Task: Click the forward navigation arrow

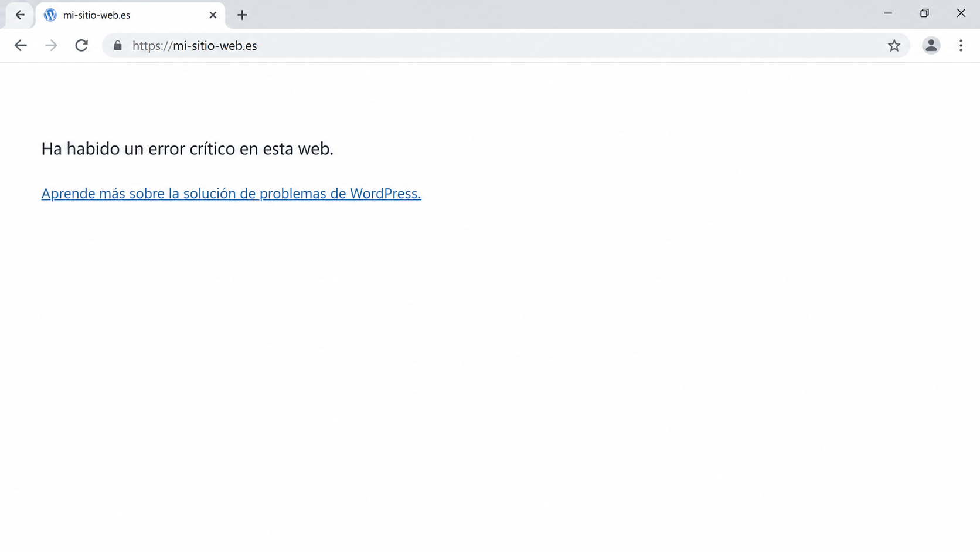Action: coord(51,46)
